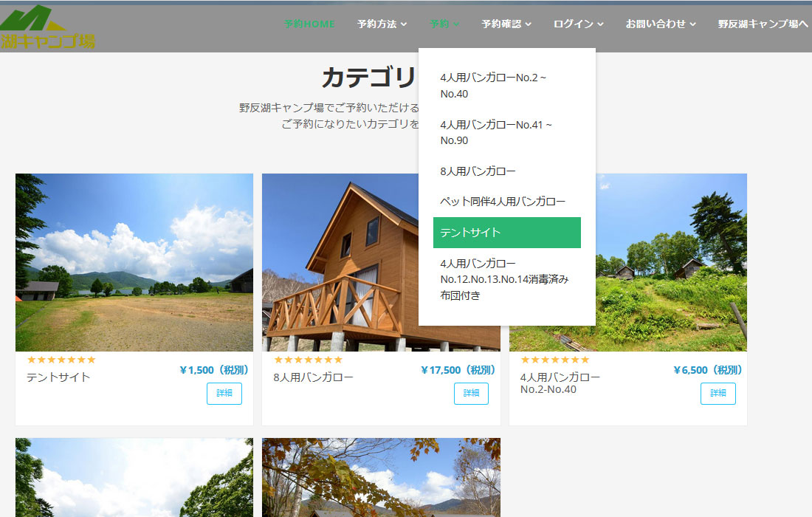Click the 4人用バンガロー No.2-No.40 title link
Image resolution: width=812 pixels, height=517 pixels.
point(560,383)
